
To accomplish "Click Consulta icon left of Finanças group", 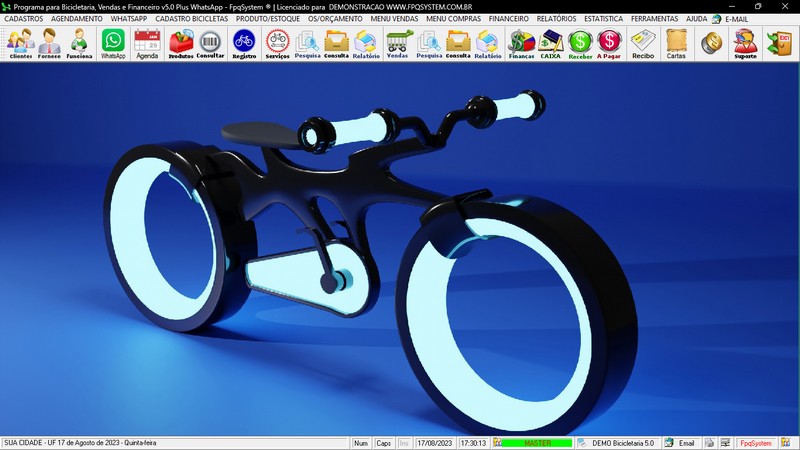I will (458, 44).
